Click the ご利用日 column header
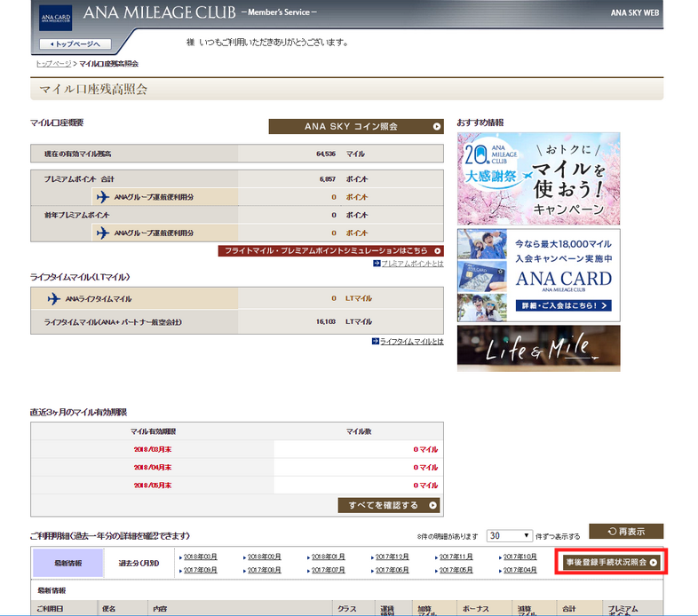698x616 pixels. [x=50, y=608]
